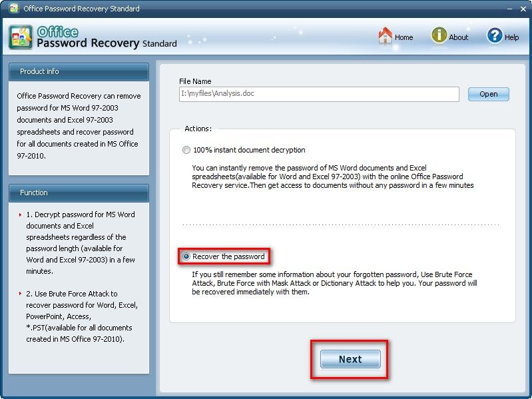Select the Recover the password radio button

pos(186,256)
